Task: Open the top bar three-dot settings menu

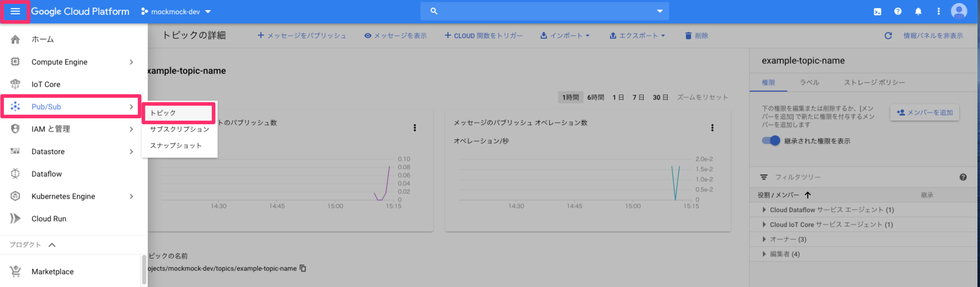Action: click(938, 11)
